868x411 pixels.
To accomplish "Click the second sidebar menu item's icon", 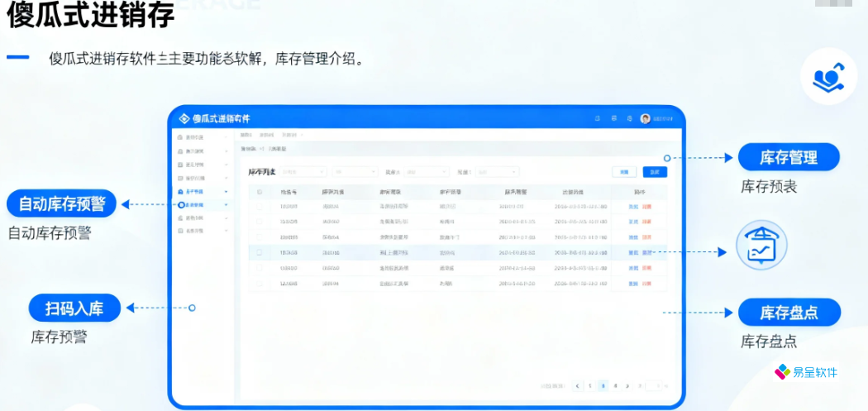I will point(180,151).
